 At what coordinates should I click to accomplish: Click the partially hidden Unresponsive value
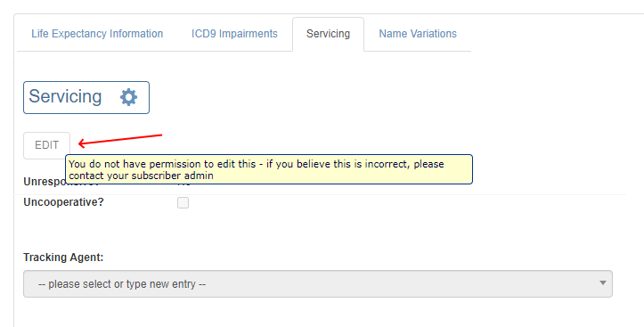click(184, 184)
